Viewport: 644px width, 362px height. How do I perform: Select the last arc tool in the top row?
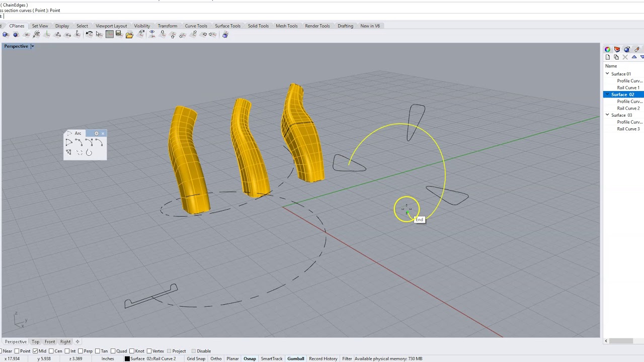[x=99, y=143]
